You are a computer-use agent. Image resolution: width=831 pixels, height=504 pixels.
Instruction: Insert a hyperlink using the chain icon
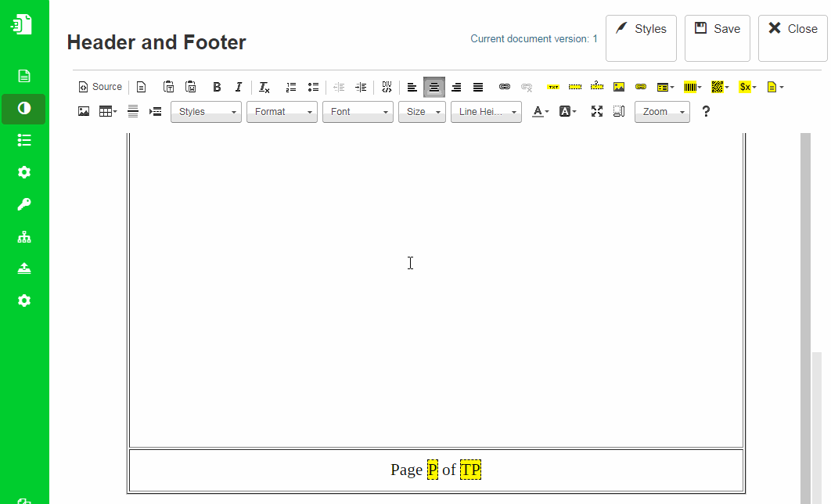click(x=503, y=87)
